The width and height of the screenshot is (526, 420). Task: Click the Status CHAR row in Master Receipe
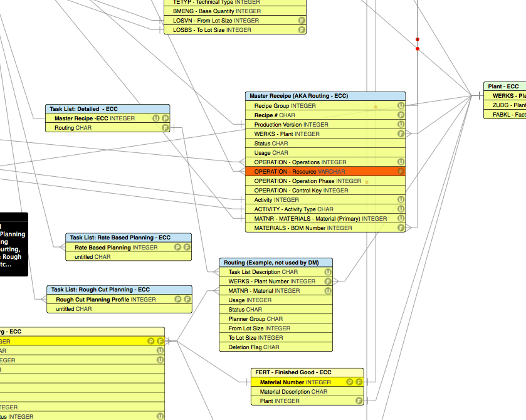(x=325, y=144)
